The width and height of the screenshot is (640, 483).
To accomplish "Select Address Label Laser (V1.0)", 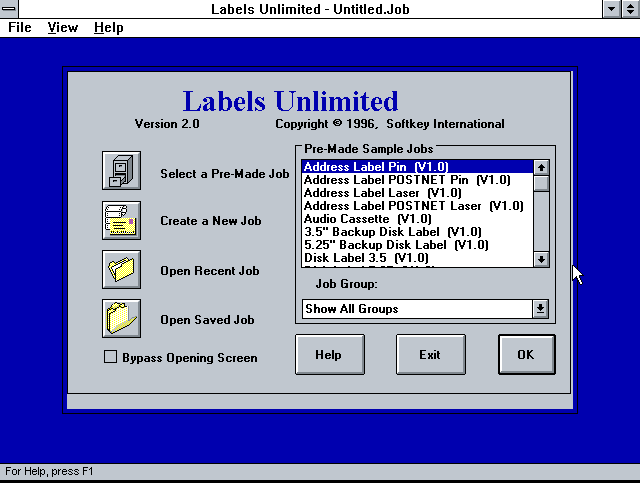I will 417,193.
